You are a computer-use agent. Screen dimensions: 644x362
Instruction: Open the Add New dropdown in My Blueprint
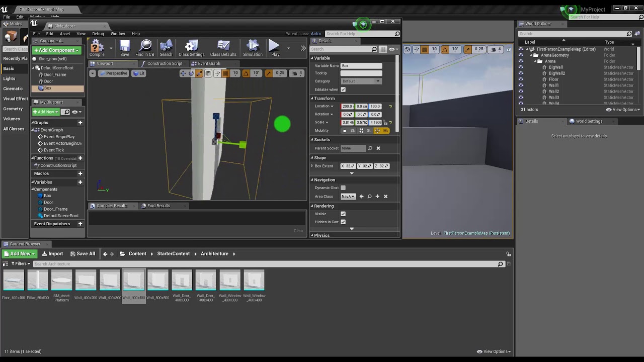(45, 112)
